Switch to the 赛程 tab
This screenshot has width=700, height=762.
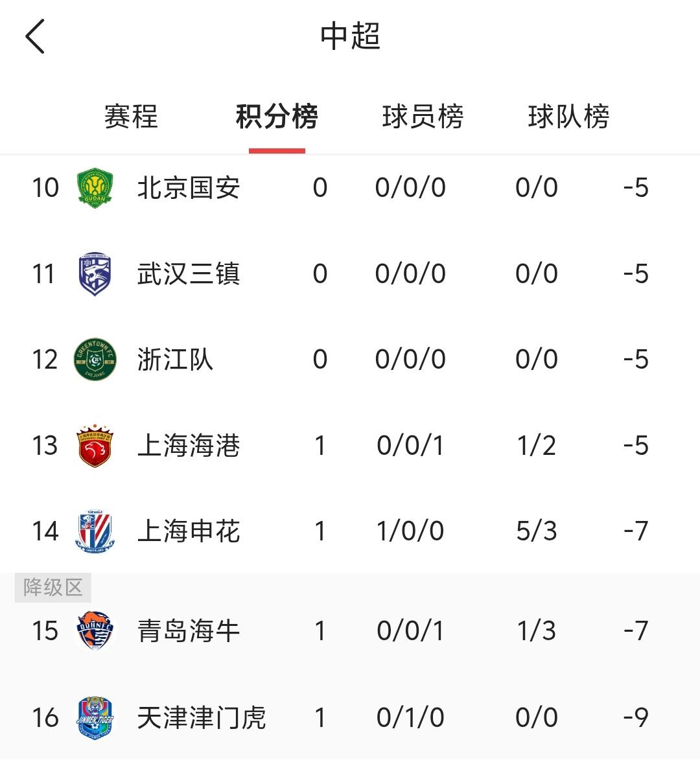tap(131, 117)
